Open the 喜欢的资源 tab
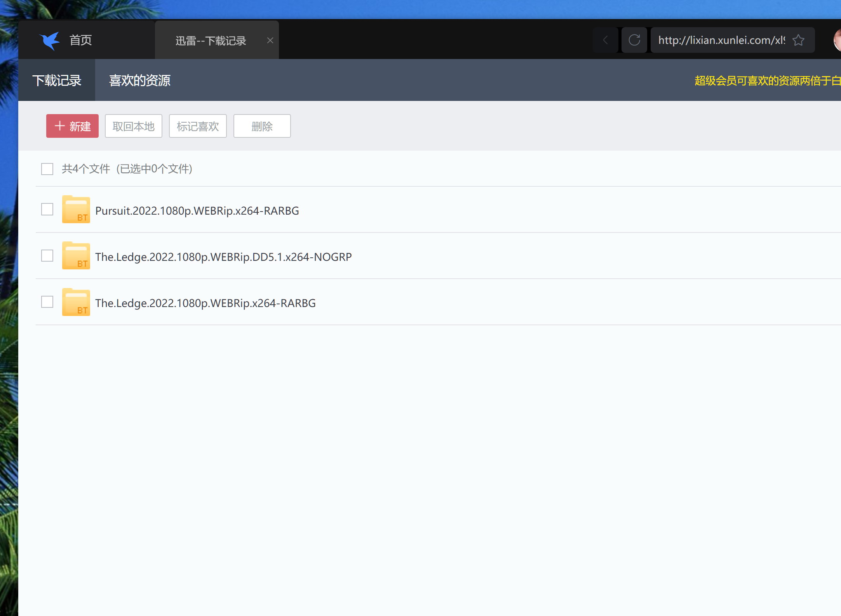 pos(139,80)
